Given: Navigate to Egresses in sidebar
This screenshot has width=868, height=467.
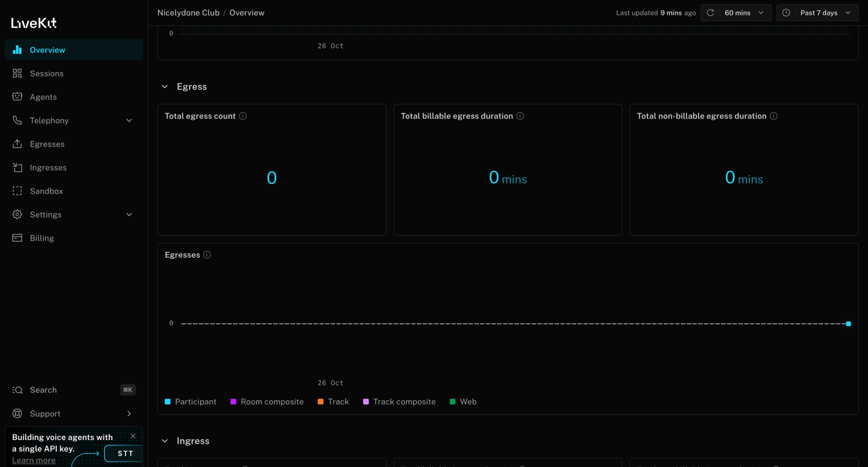Looking at the screenshot, I should [73, 144].
